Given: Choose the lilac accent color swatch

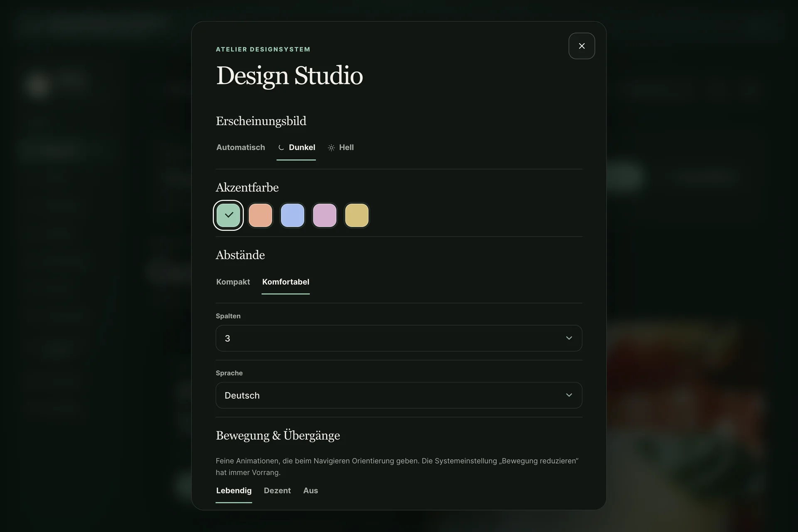Looking at the screenshot, I should pyautogui.click(x=325, y=215).
